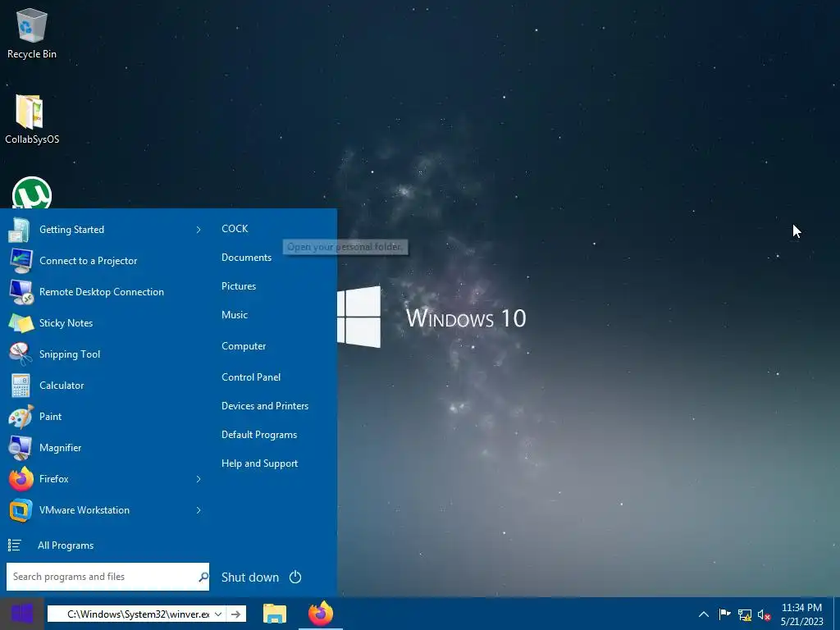Click the search magnifying glass icon
Screen dimensions: 840x630
click(x=203, y=577)
